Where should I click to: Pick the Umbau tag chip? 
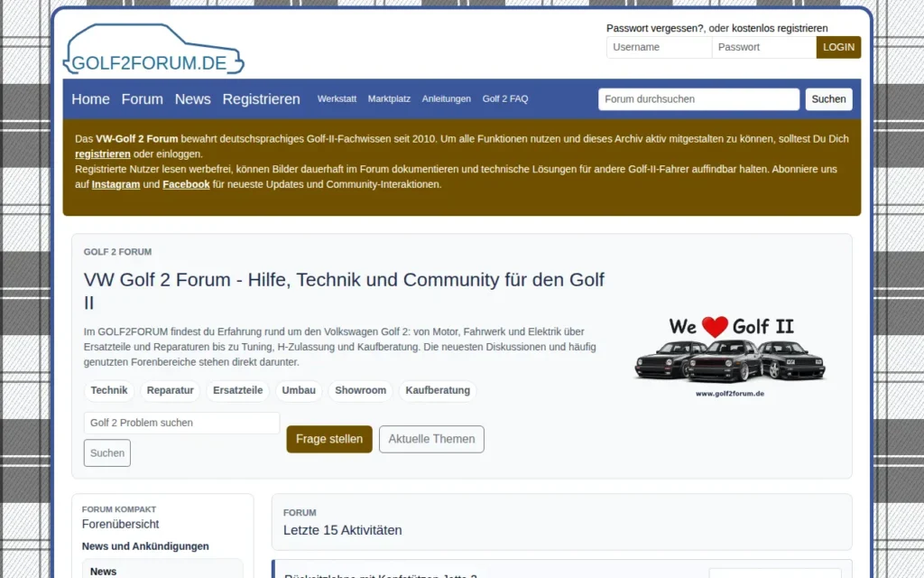click(299, 390)
